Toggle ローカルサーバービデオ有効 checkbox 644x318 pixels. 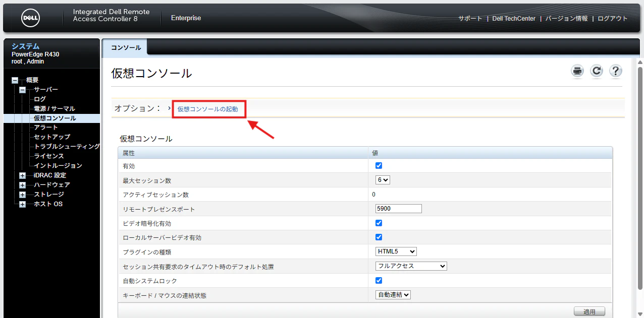tap(379, 237)
